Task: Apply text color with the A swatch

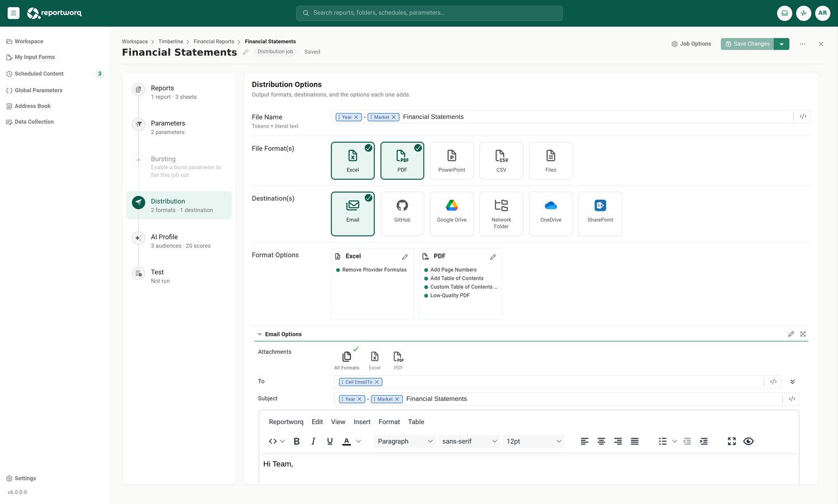Action: [x=346, y=441]
